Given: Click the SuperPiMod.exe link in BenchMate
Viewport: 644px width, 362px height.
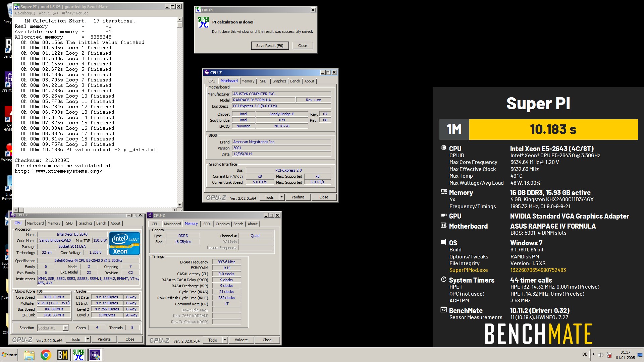Looking at the screenshot, I should 469,270.
